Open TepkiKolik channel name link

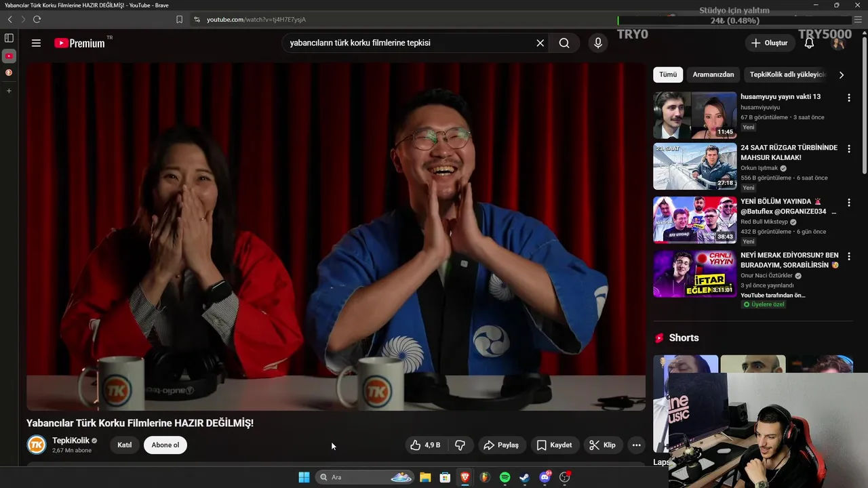point(71,441)
